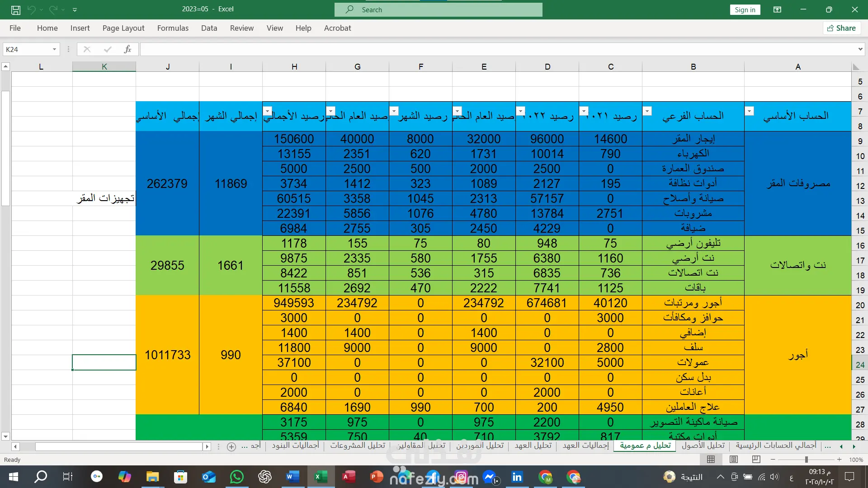Click the Insert Function fx icon
Viewport: 868px width, 488px height.
[x=127, y=49]
